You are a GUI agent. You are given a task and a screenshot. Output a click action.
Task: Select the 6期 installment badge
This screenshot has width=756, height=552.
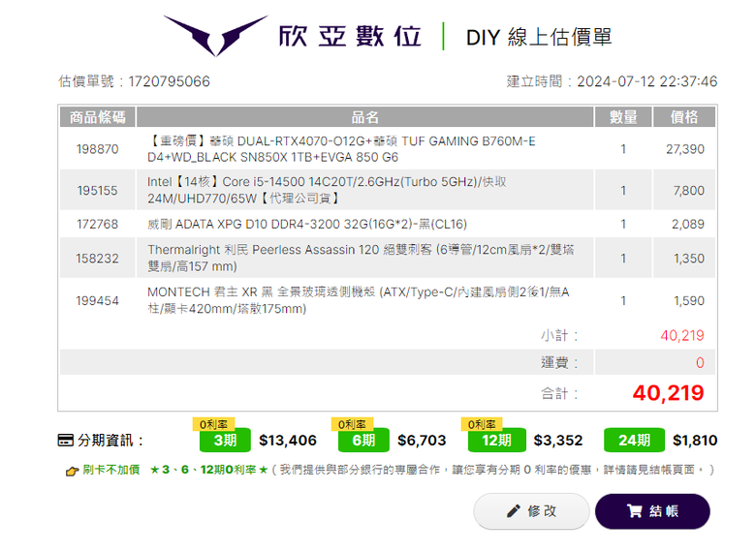click(363, 441)
